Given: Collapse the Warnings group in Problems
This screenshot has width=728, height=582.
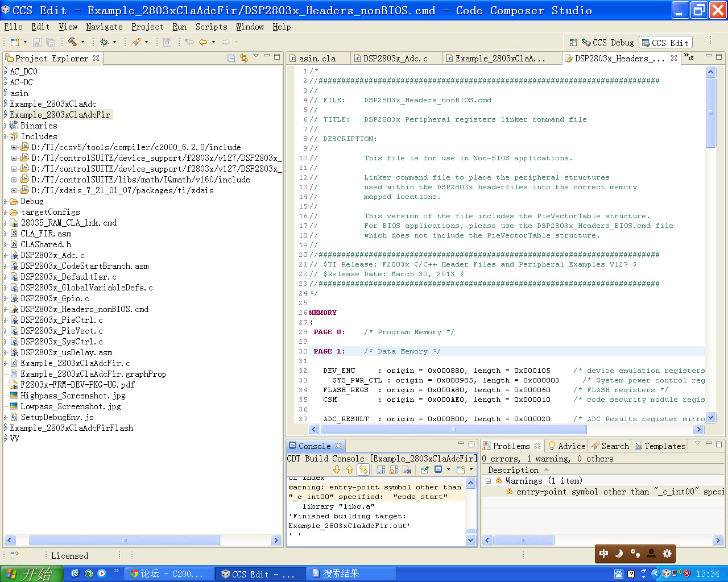Looking at the screenshot, I should (x=488, y=481).
